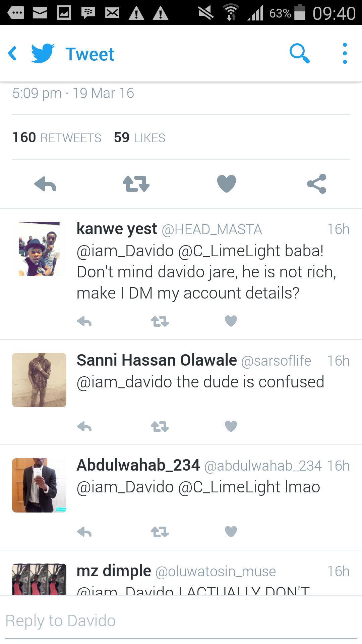362x644 pixels.
Task: Open the three-dot overflow menu
Action: tap(345, 54)
